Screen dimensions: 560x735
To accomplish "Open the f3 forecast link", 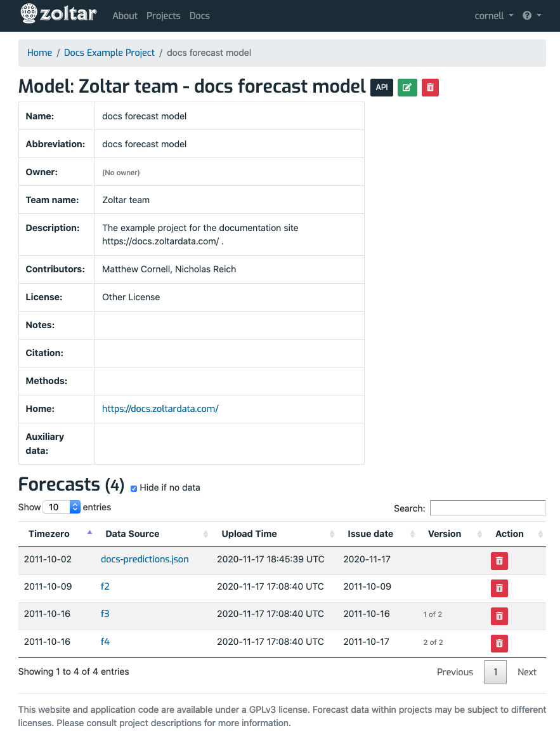I will tap(105, 614).
